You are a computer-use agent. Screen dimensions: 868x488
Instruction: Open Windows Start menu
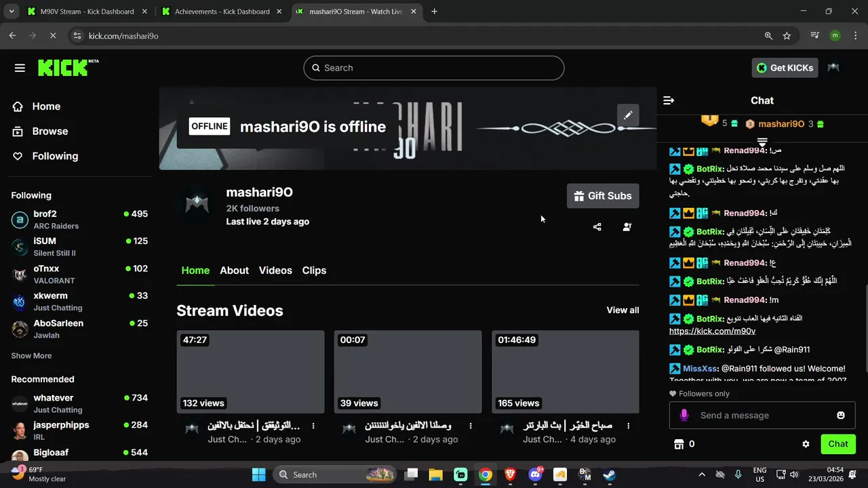[x=259, y=474]
